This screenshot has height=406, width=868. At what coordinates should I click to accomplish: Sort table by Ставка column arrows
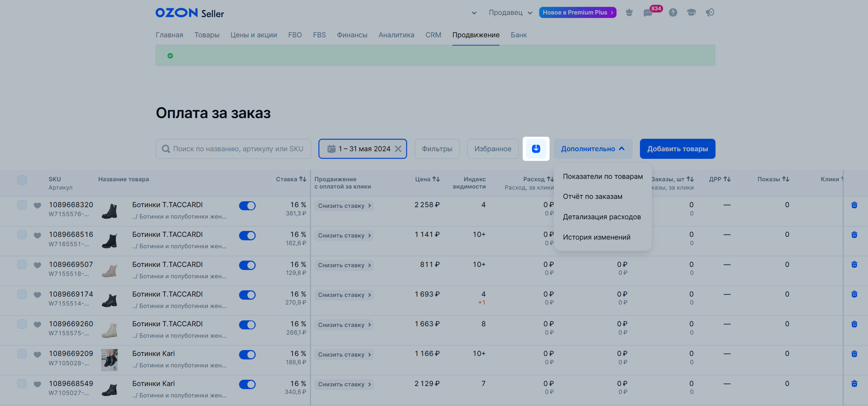point(303,179)
